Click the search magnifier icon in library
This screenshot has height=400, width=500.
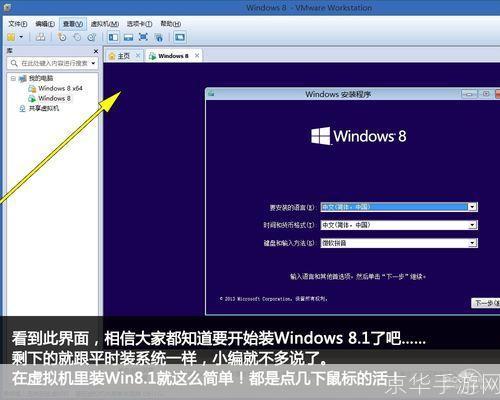pyautogui.click(x=14, y=63)
